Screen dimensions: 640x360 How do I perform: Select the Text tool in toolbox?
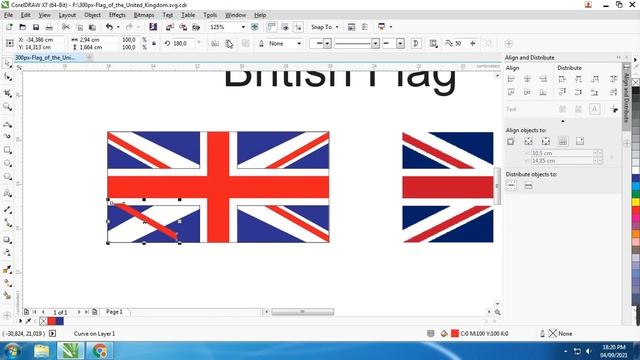(7, 193)
